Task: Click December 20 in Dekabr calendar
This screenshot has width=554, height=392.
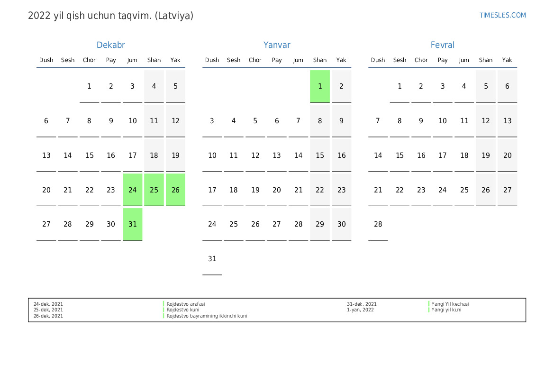Action: [x=46, y=190]
